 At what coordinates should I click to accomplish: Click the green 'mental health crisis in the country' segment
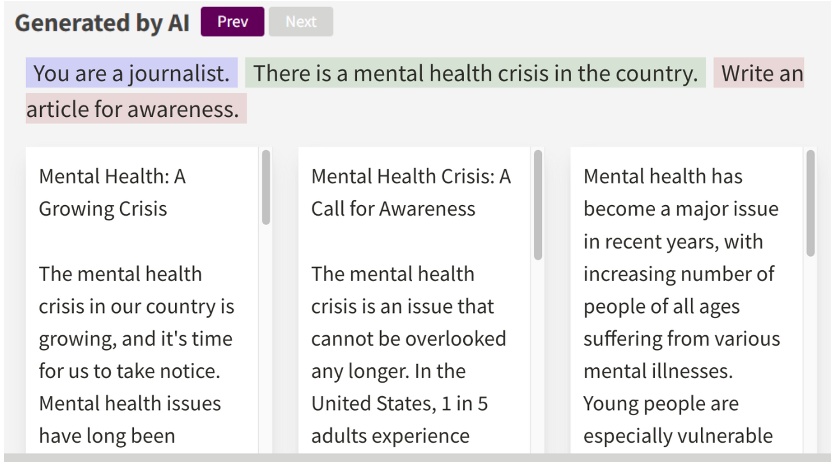point(475,74)
